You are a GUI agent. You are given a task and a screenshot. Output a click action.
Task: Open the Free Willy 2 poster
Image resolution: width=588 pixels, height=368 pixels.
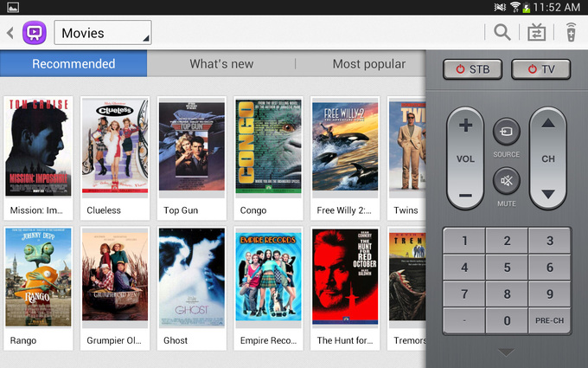point(345,146)
